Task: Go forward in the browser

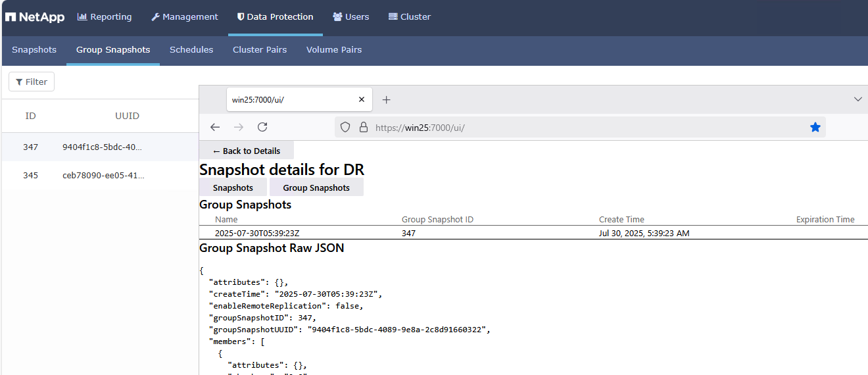Action: click(x=239, y=127)
